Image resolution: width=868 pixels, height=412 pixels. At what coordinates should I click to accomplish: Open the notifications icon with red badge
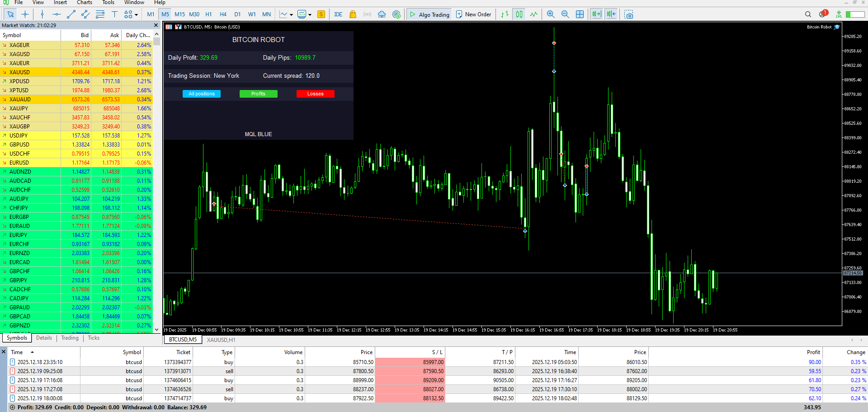(x=823, y=14)
